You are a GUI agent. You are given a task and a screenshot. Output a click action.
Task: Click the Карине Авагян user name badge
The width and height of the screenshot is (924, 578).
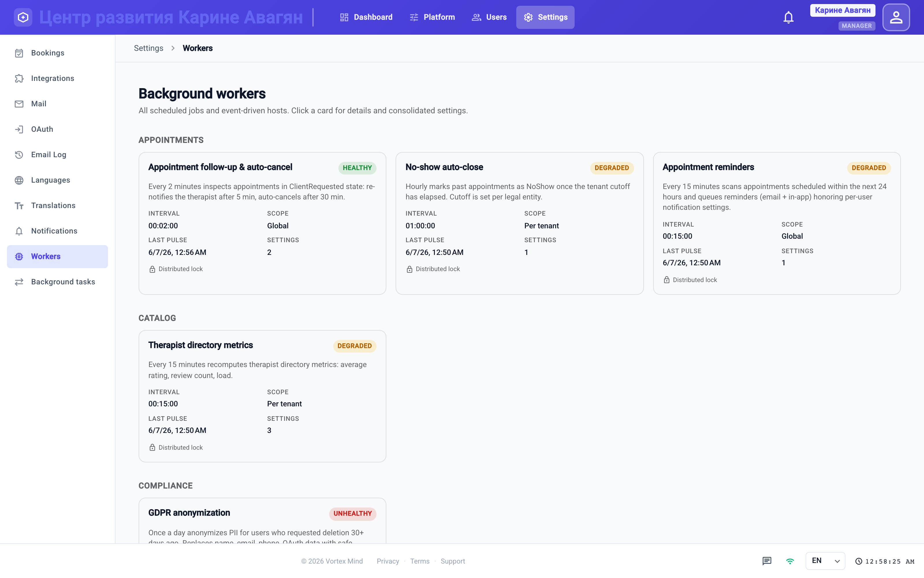tap(842, 10)
